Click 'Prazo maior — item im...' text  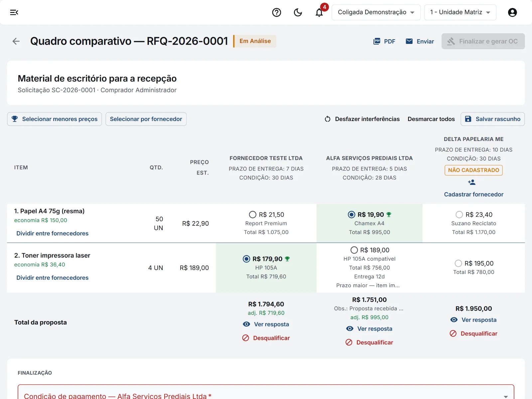[x=368, y=286]
